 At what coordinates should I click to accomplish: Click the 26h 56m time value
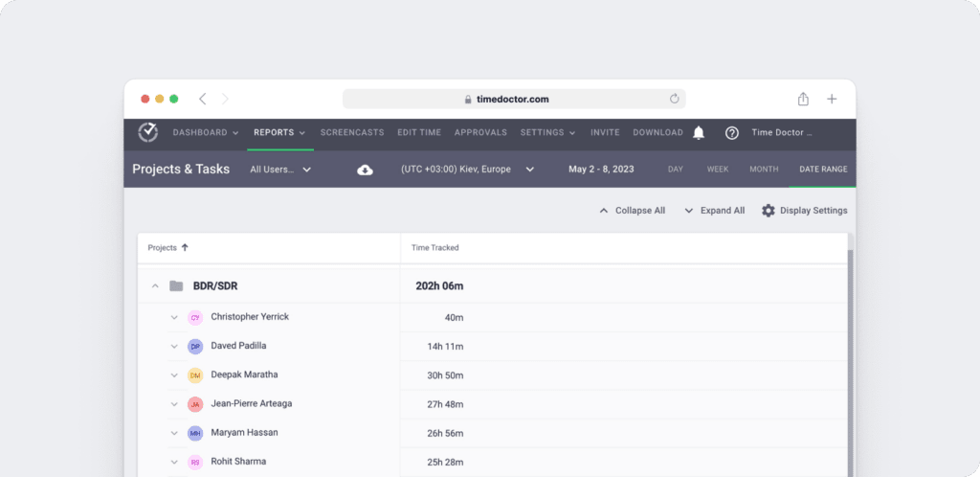pos(445,433)
